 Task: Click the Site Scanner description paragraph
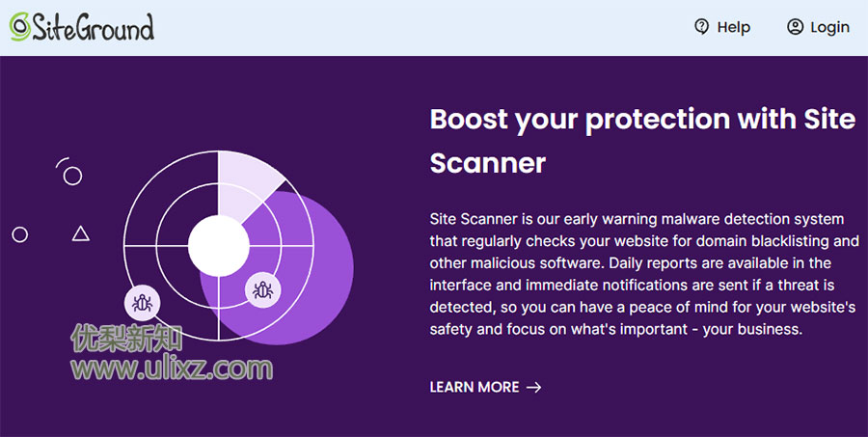pyautogui.click(x=644, y=274)
